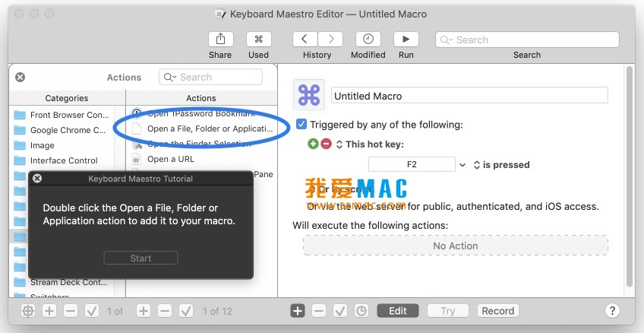Click Start in the tutorial window
Image resolution: width=644 pixels, height=333 pixels.
click(140, 258)
